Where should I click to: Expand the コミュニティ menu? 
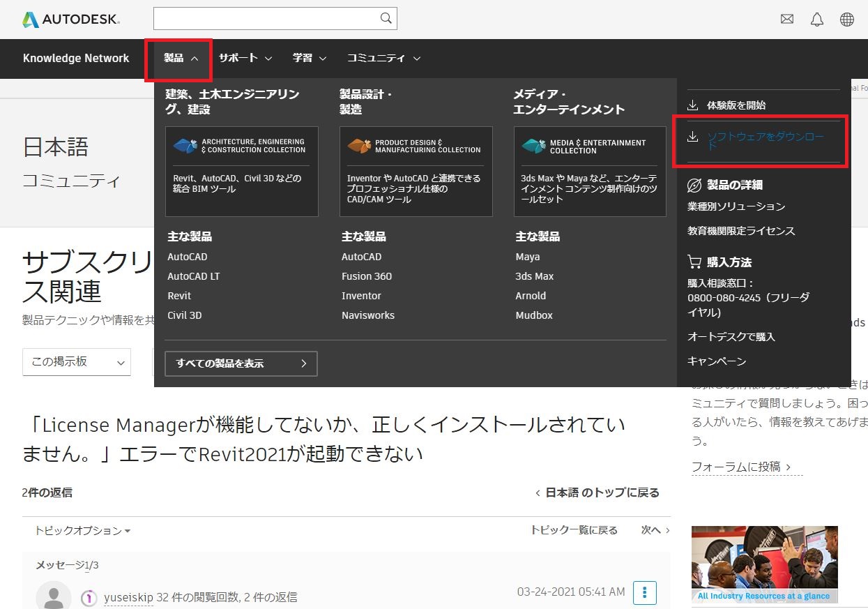383,58
